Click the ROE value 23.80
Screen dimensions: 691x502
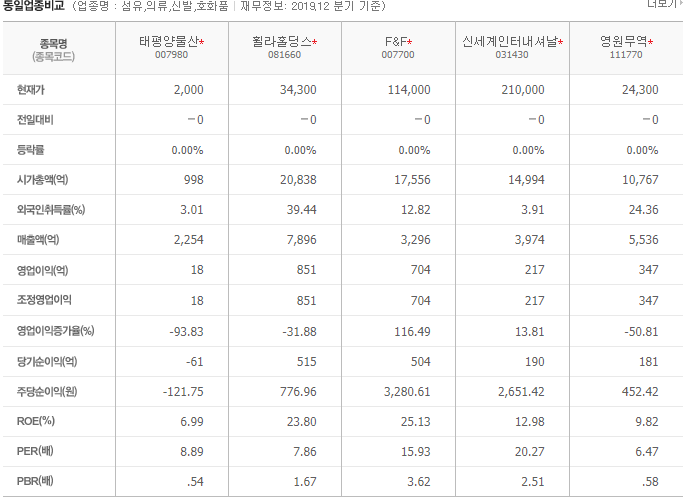(302, 421)
